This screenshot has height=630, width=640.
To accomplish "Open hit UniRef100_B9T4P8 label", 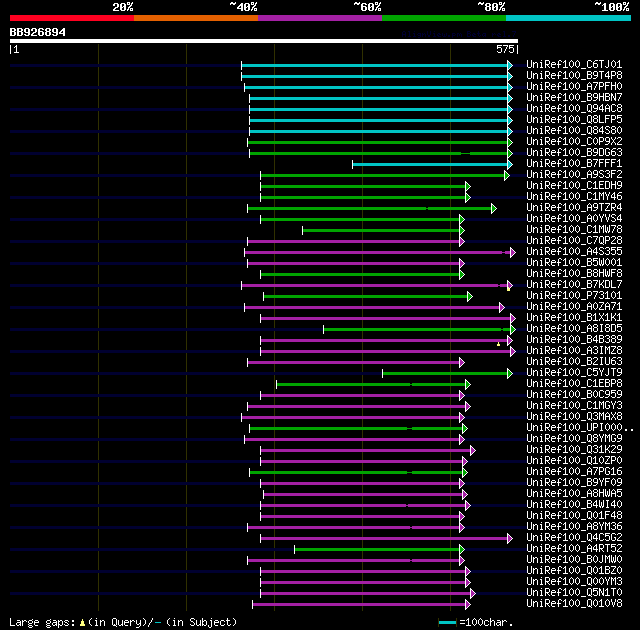I will coord(574,75).
